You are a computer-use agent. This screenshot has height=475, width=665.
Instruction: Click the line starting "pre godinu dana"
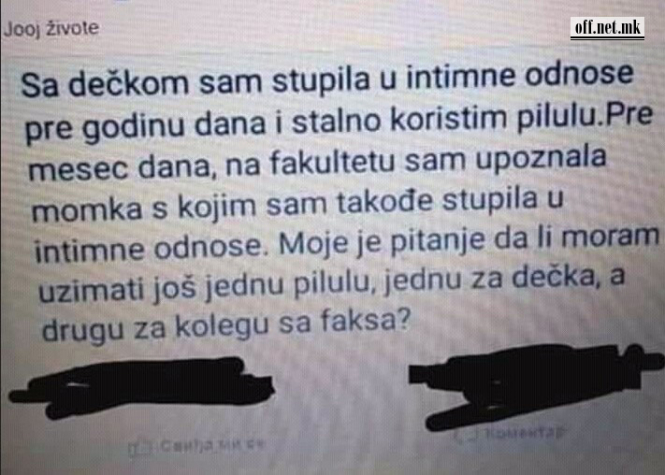coord(338,122)
